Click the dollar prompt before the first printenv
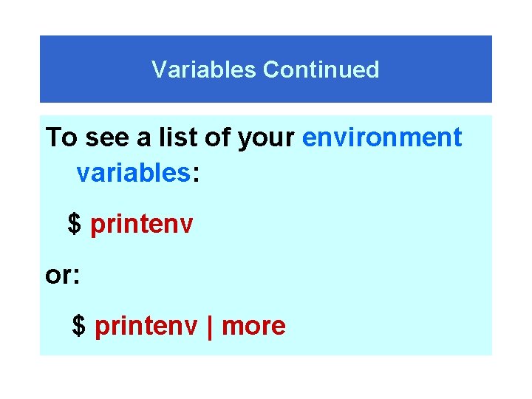Screen dimensions: 532x399 [x=75, y=224]
